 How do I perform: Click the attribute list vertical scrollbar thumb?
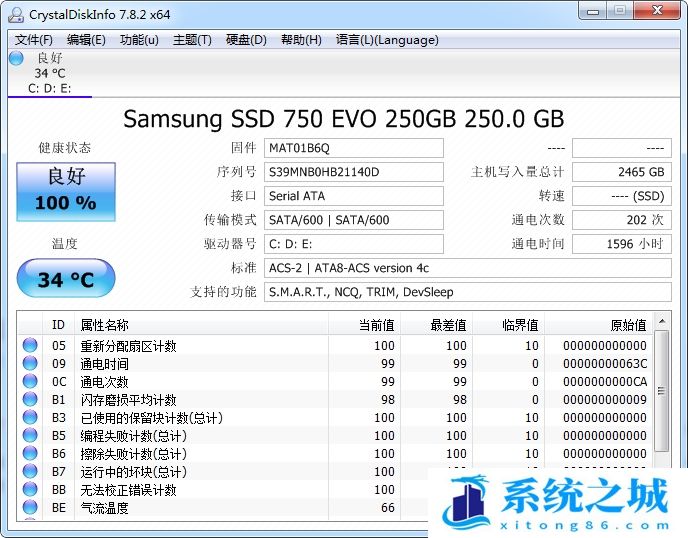662,391
